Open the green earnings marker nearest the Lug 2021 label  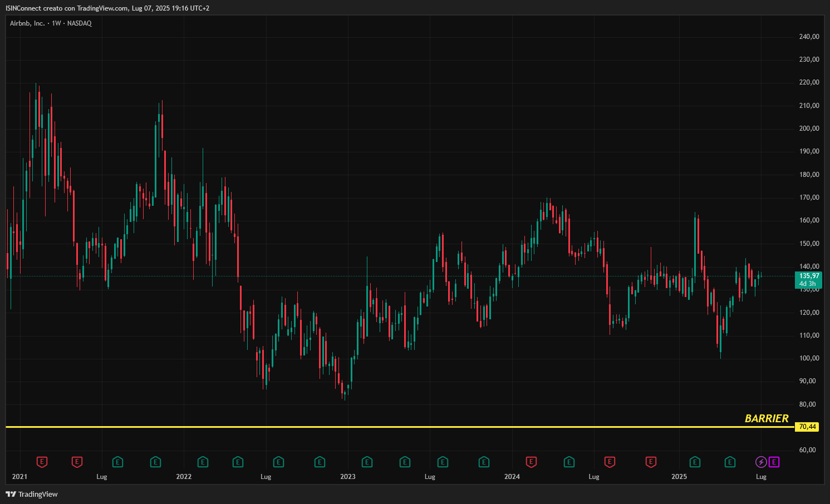coord(117,462)
